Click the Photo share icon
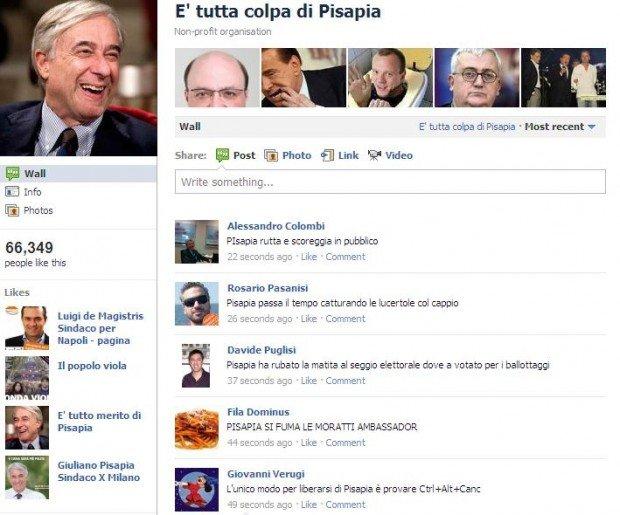 click(271, 155)
